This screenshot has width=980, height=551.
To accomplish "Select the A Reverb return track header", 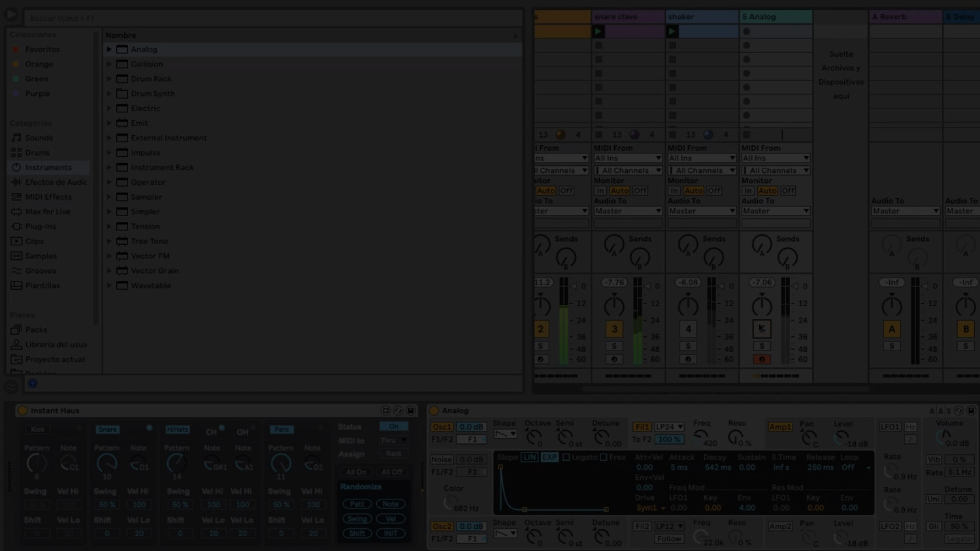I will tap(906, 16).
